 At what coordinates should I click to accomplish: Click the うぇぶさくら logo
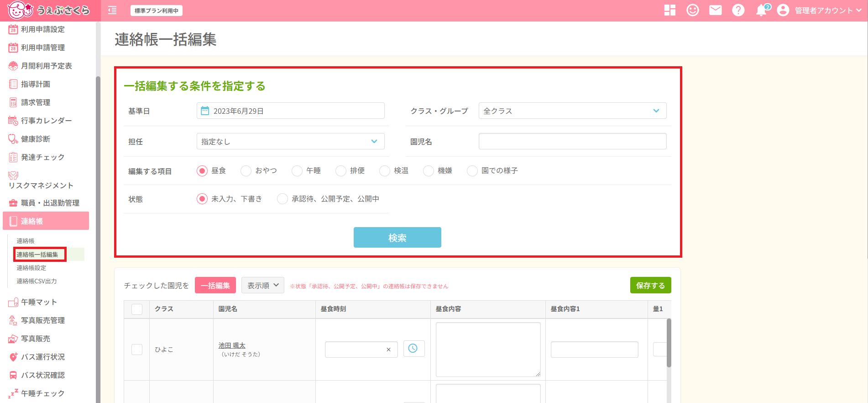pos(48,10)
